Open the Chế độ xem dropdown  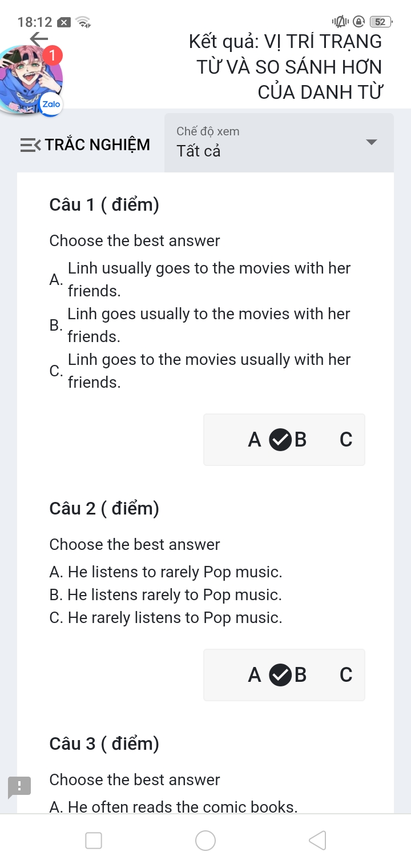pos(279,143)
